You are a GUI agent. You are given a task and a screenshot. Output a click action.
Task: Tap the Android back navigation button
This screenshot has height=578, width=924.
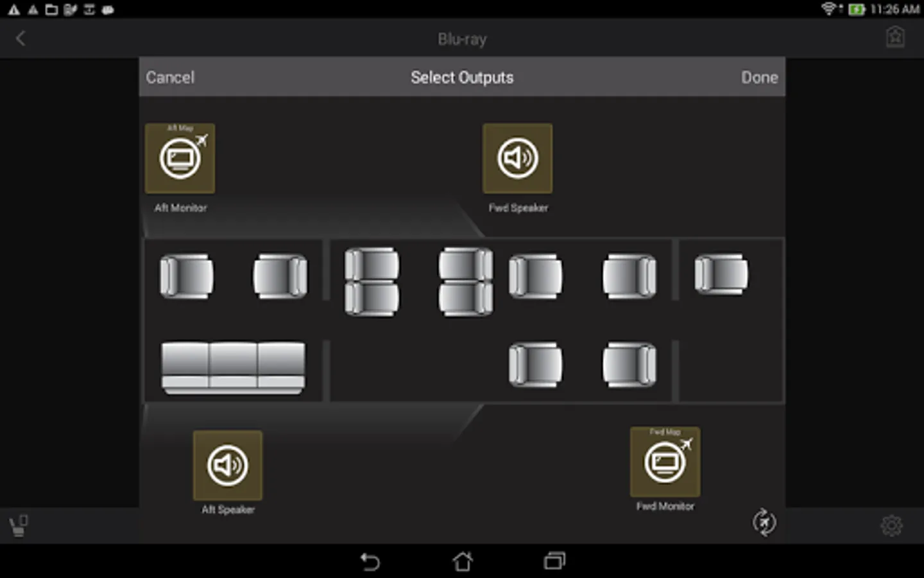(370, 561)
